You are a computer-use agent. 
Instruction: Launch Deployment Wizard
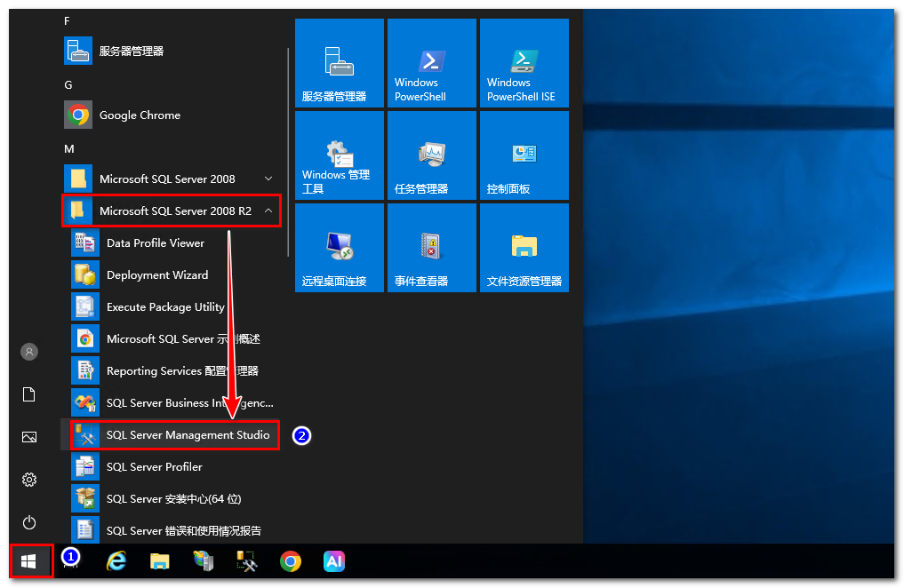pyautogui.click(x=156, y=275)
